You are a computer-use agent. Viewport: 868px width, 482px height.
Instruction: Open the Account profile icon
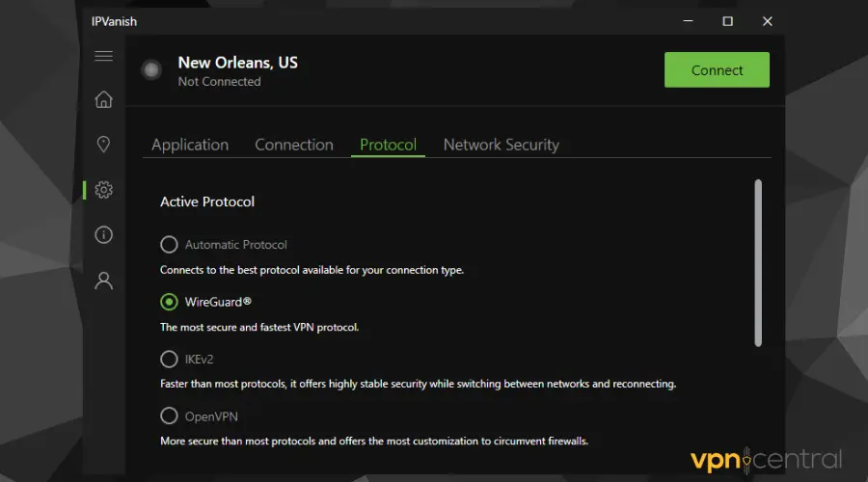click(103, 281)
